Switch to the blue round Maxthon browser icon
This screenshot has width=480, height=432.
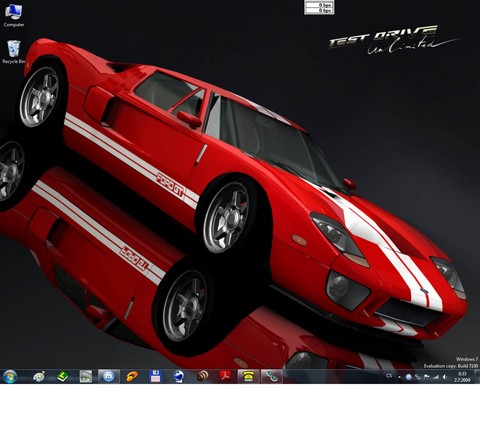(109, 377)
